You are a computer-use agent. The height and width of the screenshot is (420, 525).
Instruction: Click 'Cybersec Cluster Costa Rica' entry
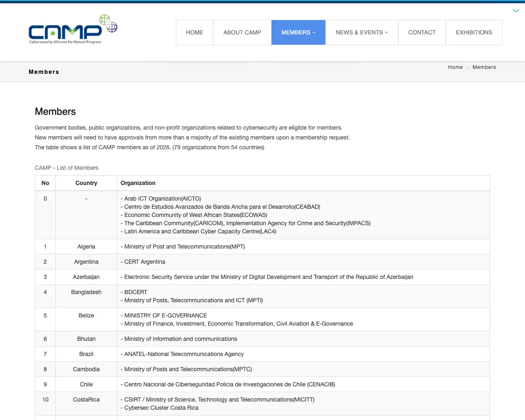click(160, 408)
